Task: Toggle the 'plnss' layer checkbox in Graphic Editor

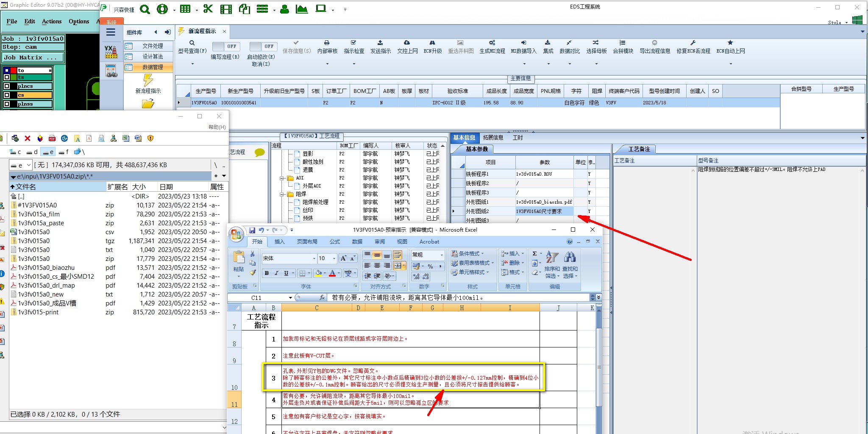Action: 7,104
